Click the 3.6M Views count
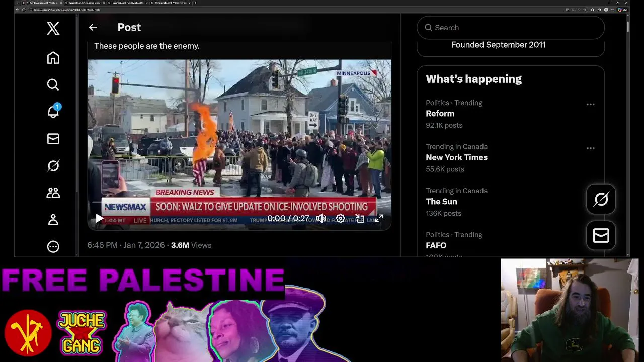Viewport: 644px width, 362px height. [x=191, y=245]
